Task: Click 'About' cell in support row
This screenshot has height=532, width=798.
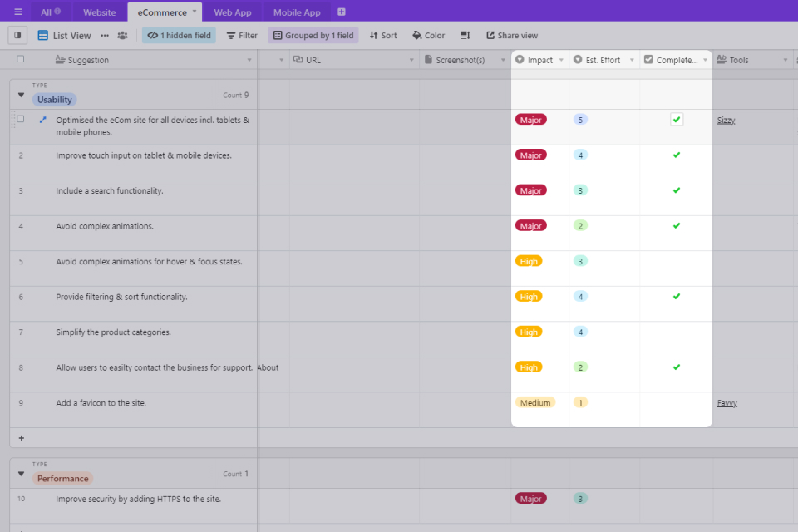Action: pyautogui.click(x=268, y=367)
